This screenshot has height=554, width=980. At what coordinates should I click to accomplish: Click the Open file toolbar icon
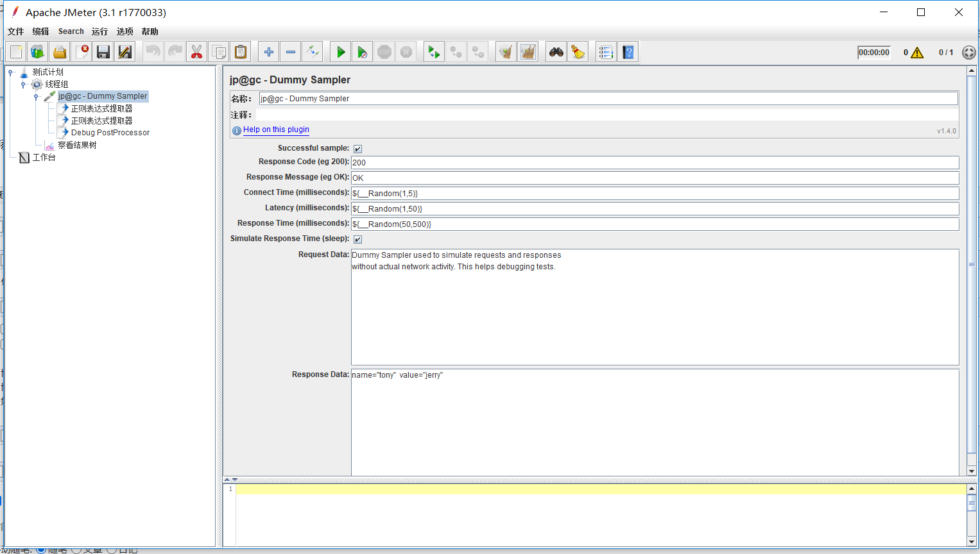tap(60, 52)
